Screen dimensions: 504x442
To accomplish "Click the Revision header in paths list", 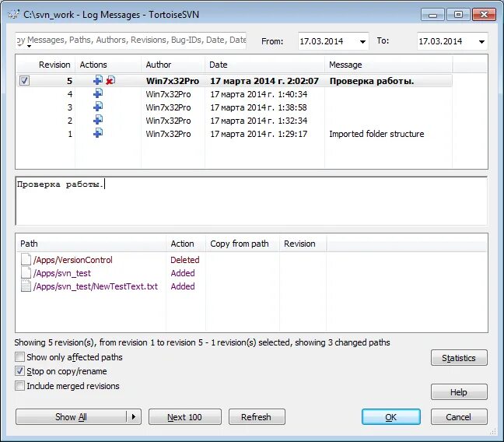I will tap(303, 244).
